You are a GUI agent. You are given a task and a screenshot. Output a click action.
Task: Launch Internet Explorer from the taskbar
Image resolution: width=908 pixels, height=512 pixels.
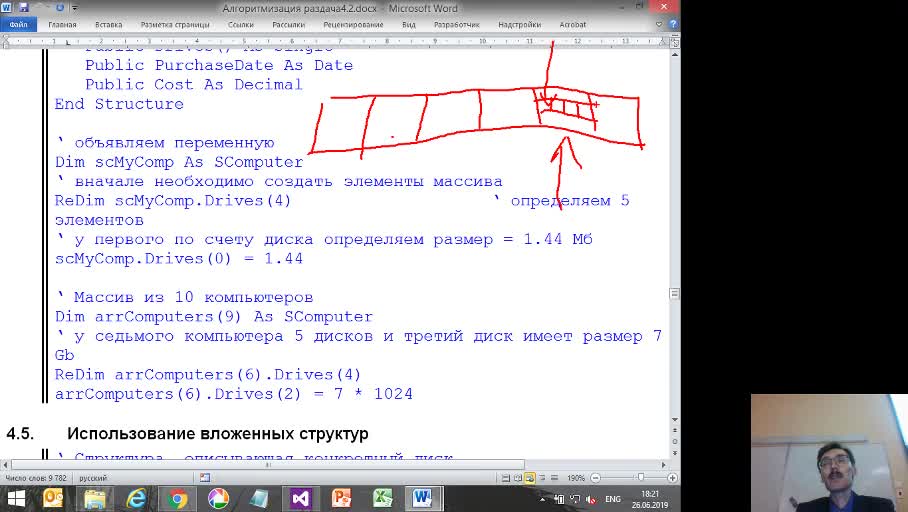coord(136,499)
